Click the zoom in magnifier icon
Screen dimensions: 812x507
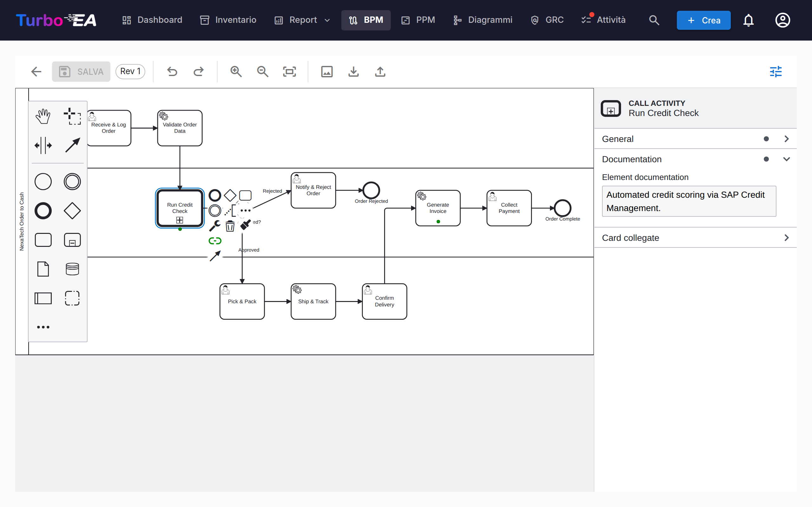[x=236, y=71]
